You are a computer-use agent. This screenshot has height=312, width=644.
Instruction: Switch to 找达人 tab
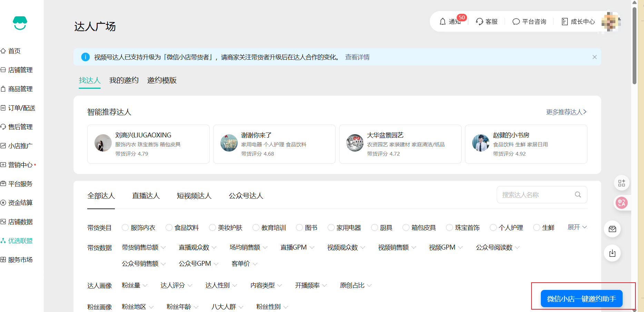click(x=90, y=80)
